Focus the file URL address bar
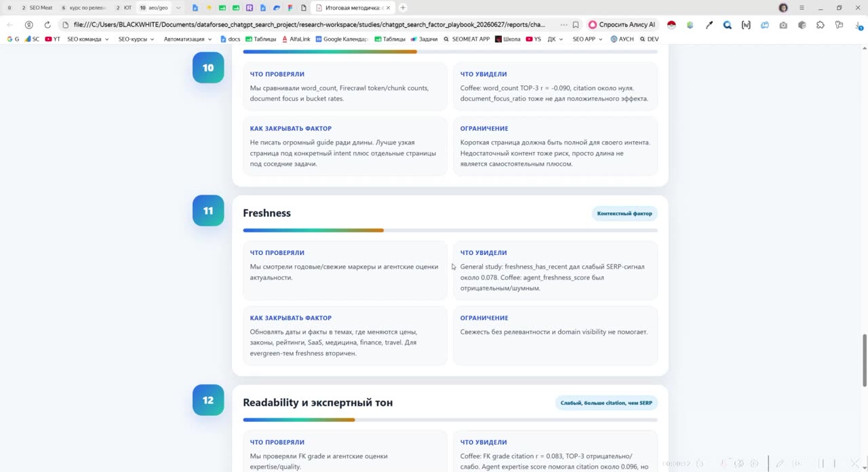The image size is (868, 472). (x=309, y=24)
